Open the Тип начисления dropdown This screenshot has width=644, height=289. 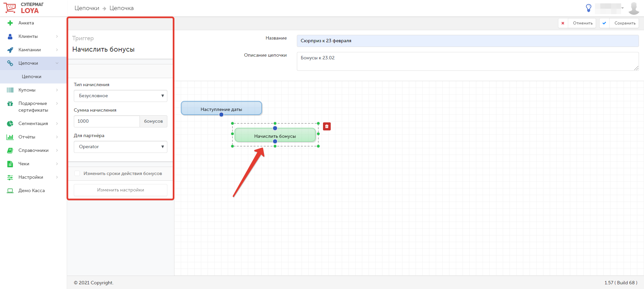[120, 96]
